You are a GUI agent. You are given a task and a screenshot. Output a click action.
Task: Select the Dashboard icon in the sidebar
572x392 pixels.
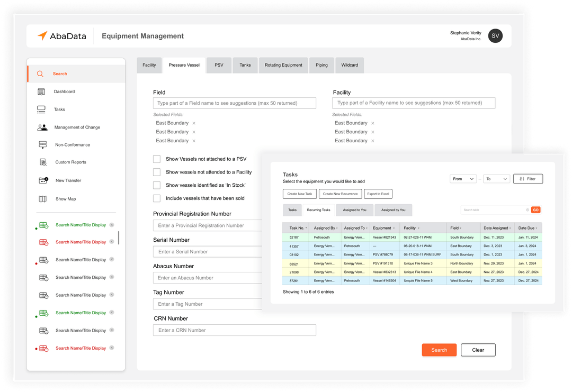[40, 92]
